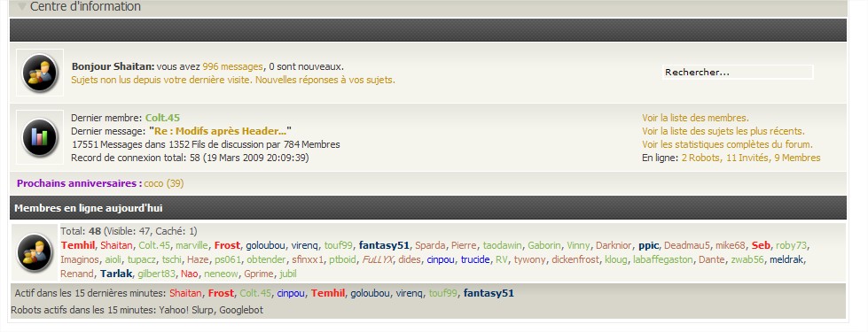View newest member Colt.45 profile
Screen dimensions: 868x332
[x=163, y=118]
